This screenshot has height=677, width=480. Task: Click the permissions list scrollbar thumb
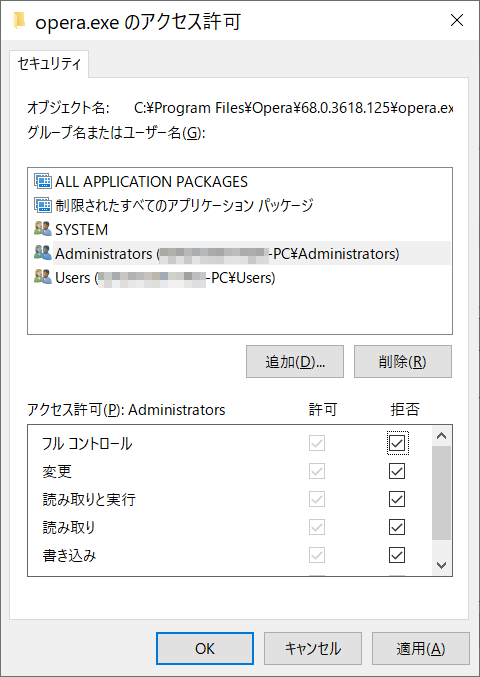pos(441,493)
